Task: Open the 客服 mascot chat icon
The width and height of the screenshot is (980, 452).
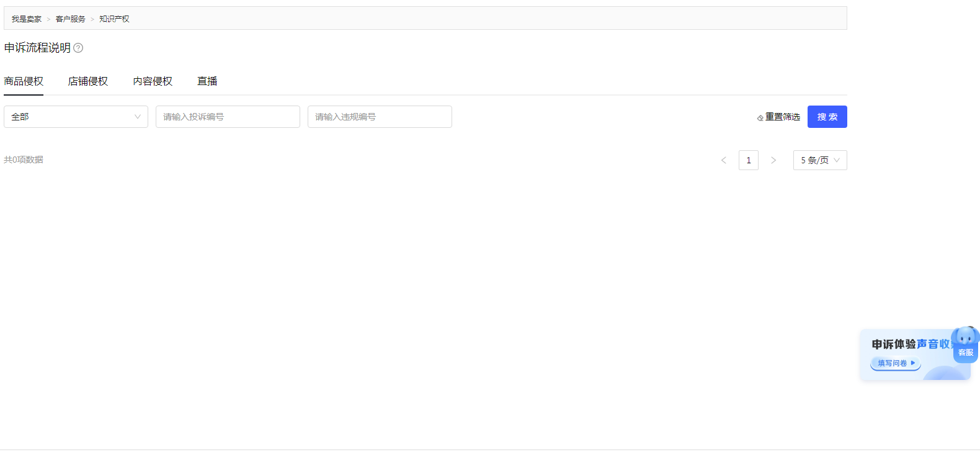Action: (x=966, y=345)
